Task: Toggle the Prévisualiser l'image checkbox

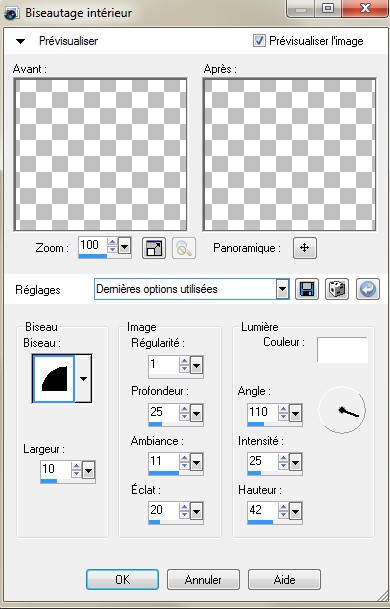Action: 259,40
